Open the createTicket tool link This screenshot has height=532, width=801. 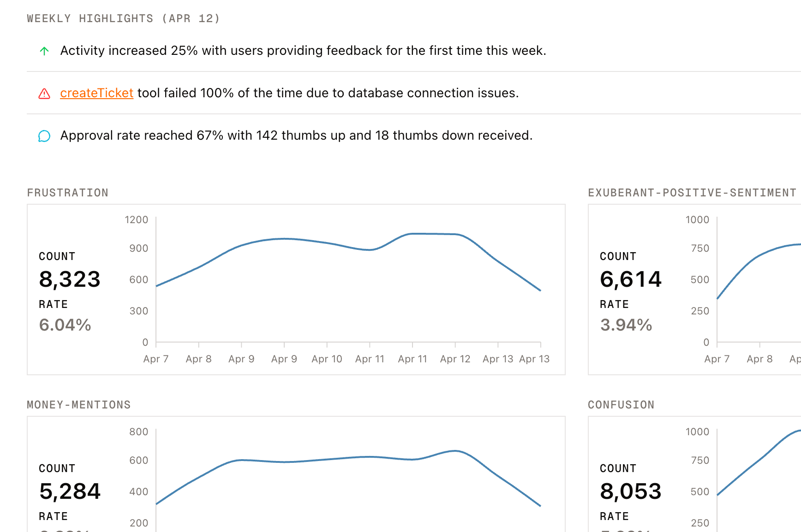click(x=96, y=93)
